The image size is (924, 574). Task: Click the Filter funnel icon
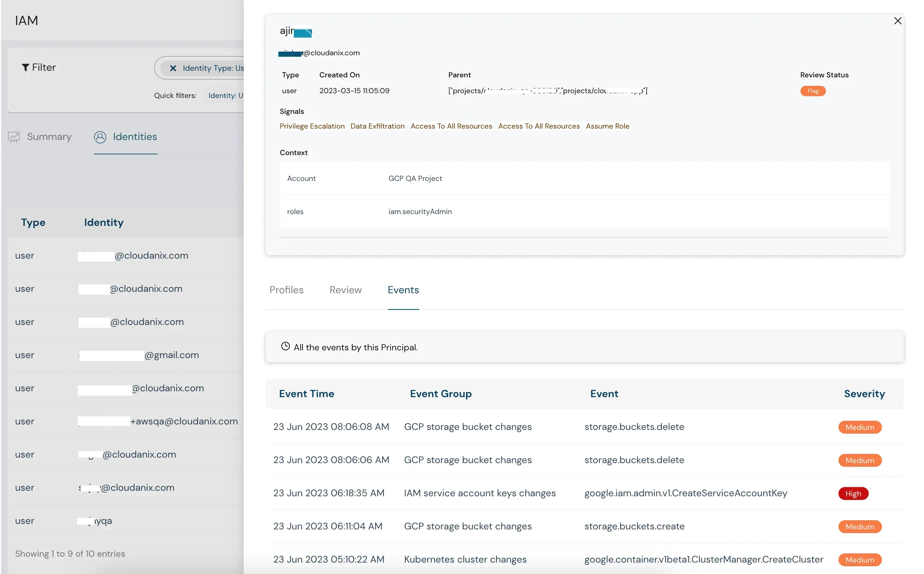25,67
